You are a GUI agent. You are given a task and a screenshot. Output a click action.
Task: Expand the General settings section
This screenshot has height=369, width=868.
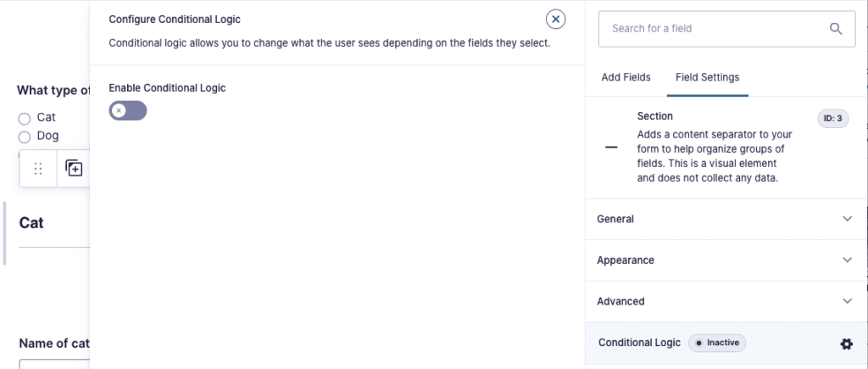[726, 219]
